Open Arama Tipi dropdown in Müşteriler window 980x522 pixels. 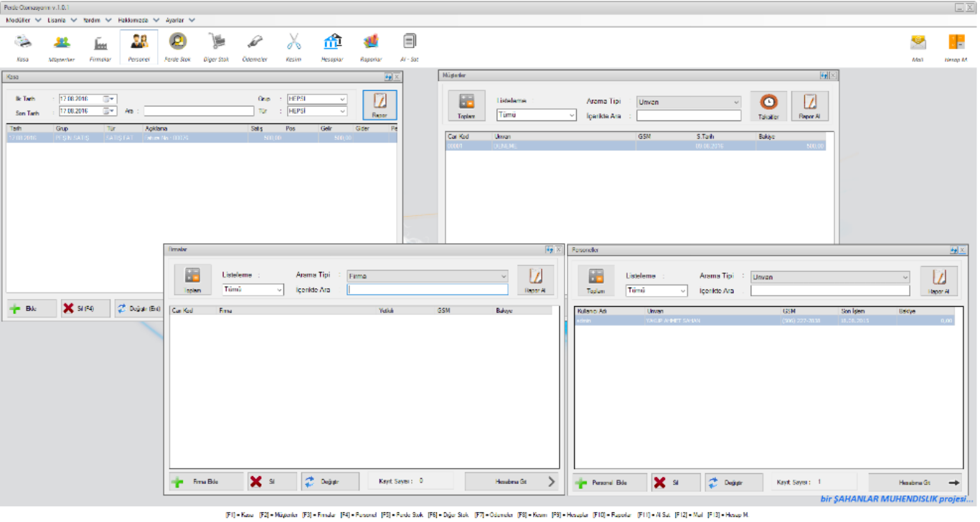point(735,103)
